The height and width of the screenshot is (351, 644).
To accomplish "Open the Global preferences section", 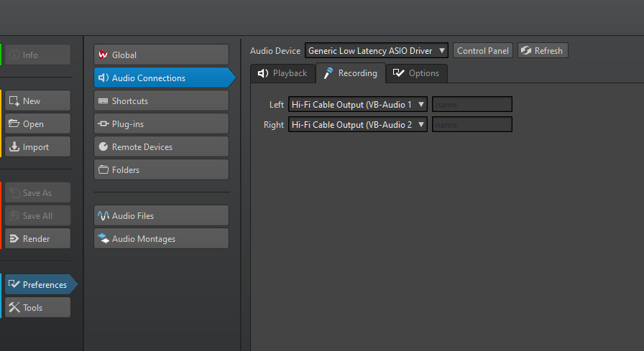I will (161, 55).
